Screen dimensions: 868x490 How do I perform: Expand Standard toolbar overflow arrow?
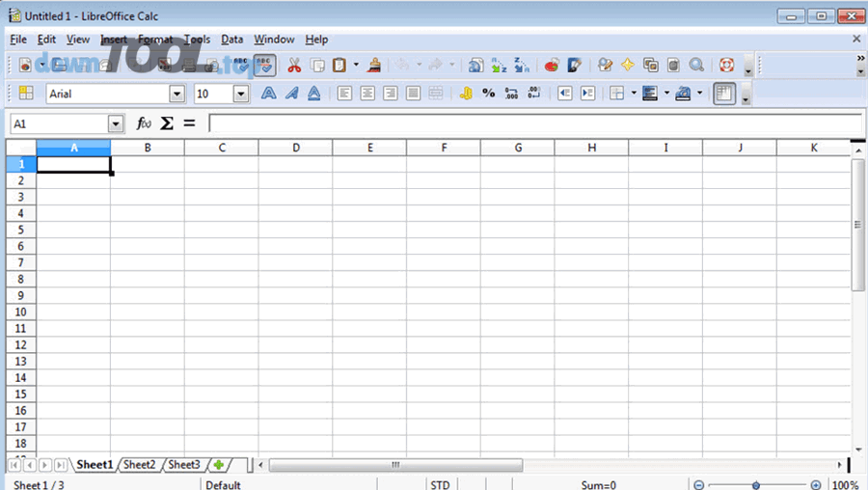click(748, 66)
